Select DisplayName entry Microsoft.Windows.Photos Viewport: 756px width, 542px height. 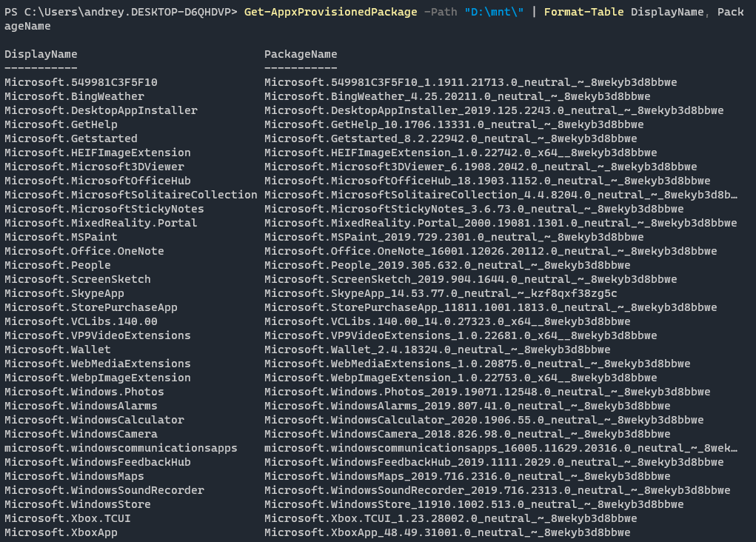[x=84, y=392]
